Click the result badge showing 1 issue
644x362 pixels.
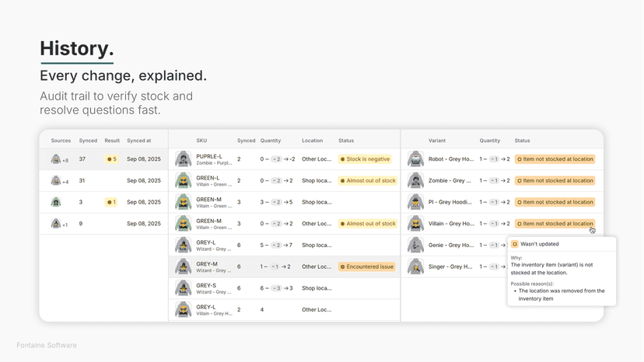click(x=111, y=202)
